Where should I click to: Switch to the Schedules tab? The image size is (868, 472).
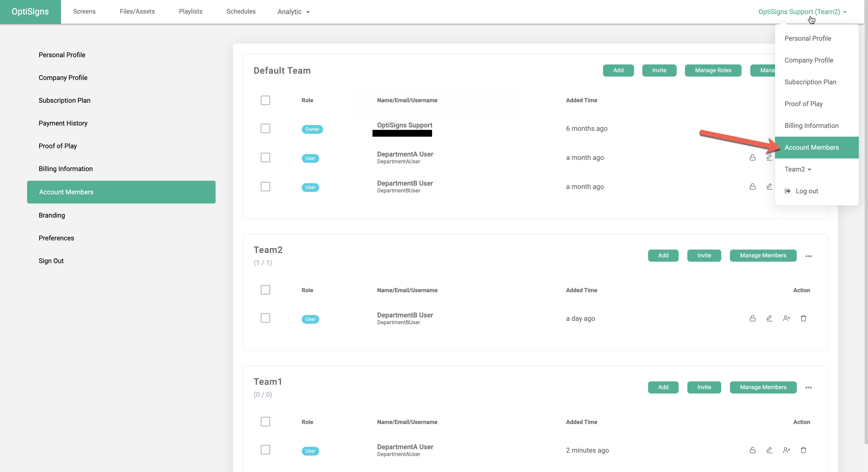point(241,11)
